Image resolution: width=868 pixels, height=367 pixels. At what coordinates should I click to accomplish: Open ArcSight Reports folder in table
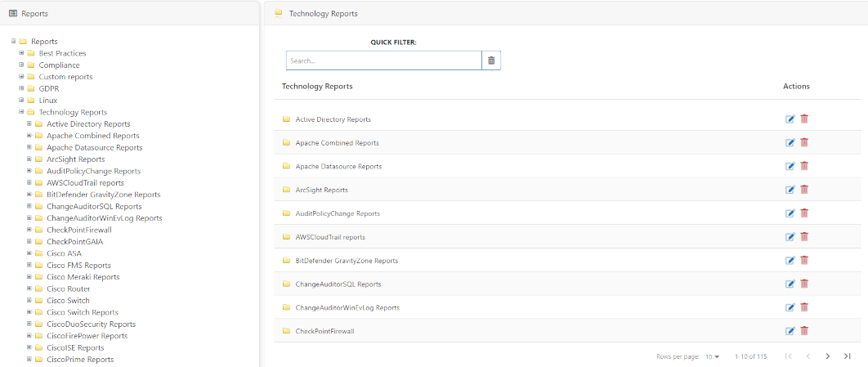point(322,190)
